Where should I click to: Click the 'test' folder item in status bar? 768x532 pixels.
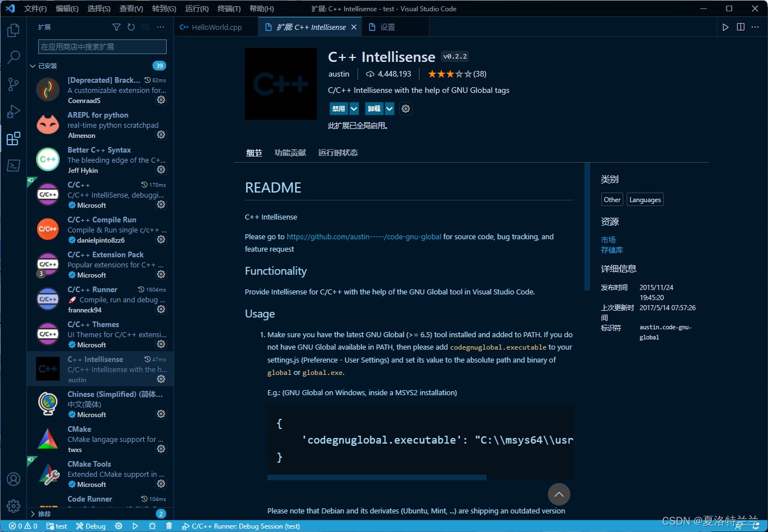pos(57,526)
